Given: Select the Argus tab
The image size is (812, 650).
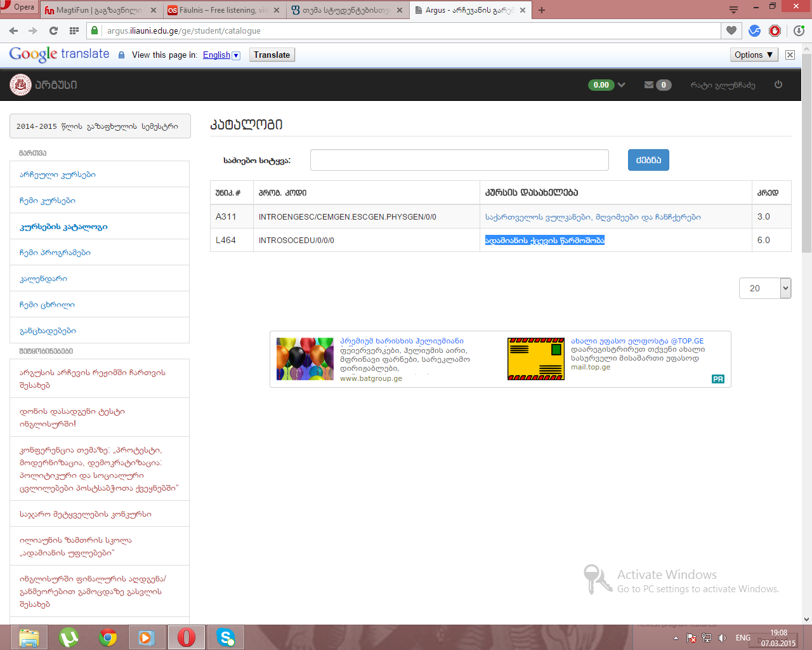Looking at the screenshot, I should tap(470, 10).
